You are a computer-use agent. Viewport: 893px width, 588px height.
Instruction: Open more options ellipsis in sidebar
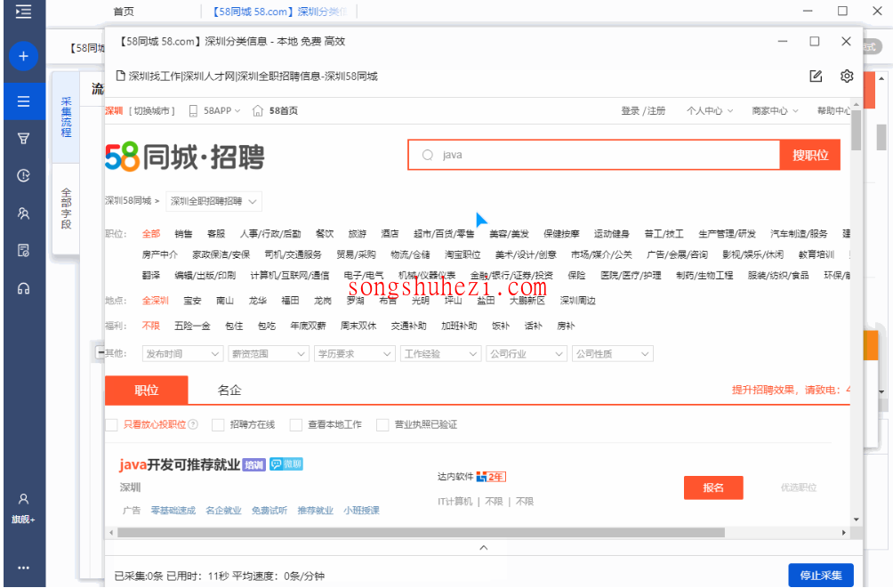coord(23,568)
